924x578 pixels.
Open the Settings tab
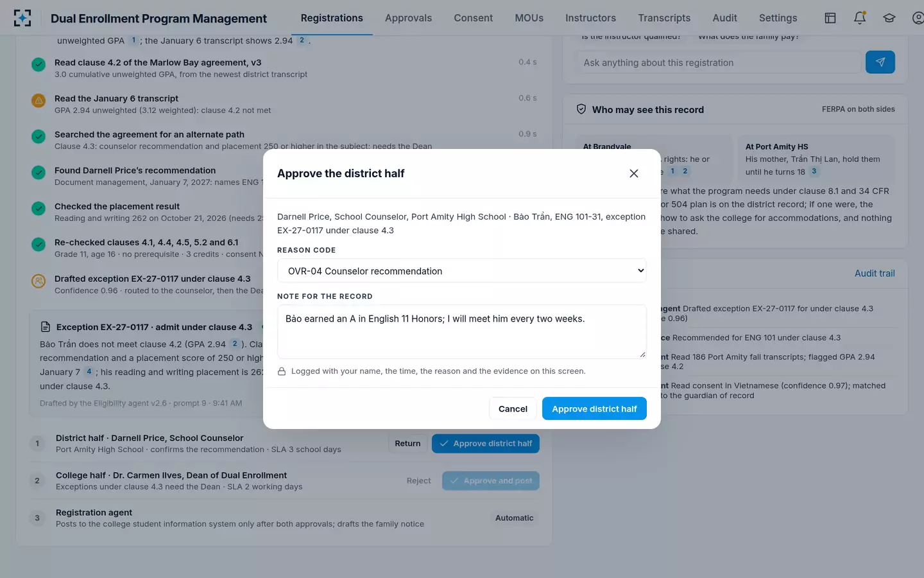point(778,18)
